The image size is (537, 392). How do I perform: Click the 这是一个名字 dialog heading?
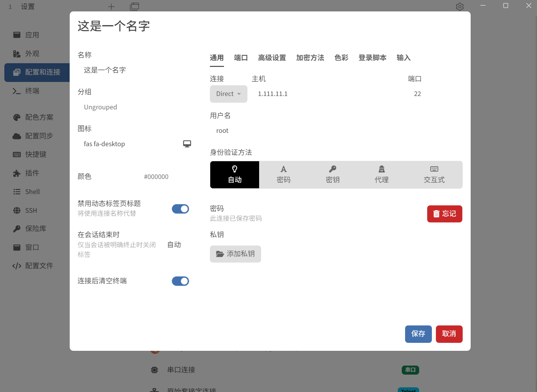pos(114,26)
